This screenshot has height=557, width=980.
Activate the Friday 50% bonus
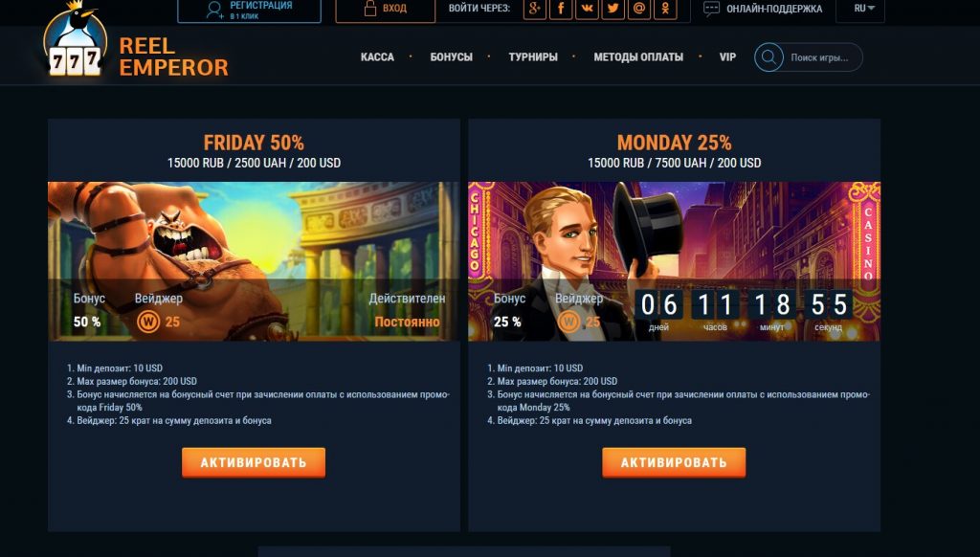click(254, 462)
